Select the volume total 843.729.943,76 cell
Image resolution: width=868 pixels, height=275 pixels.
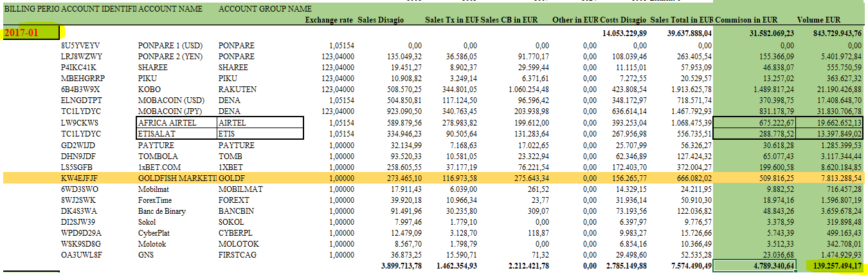(831, 32)
